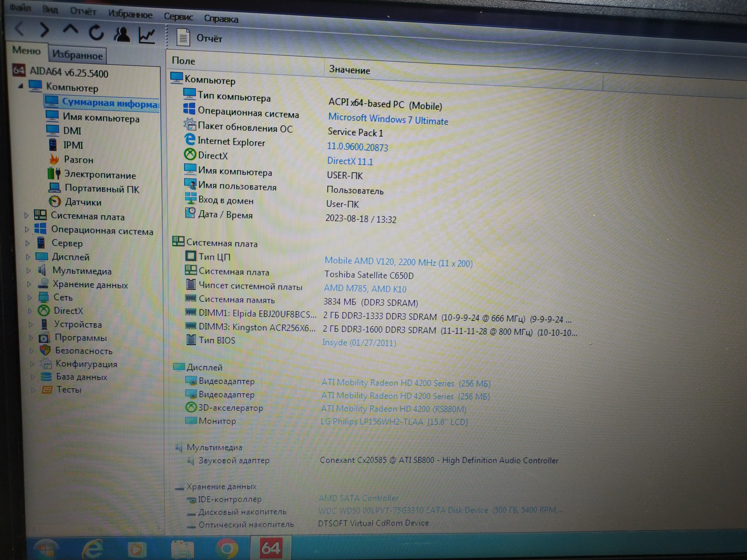Click the Разгон flame icon
Screen dimensions: 747x560
pyautogui.click(x=53, y=159)
